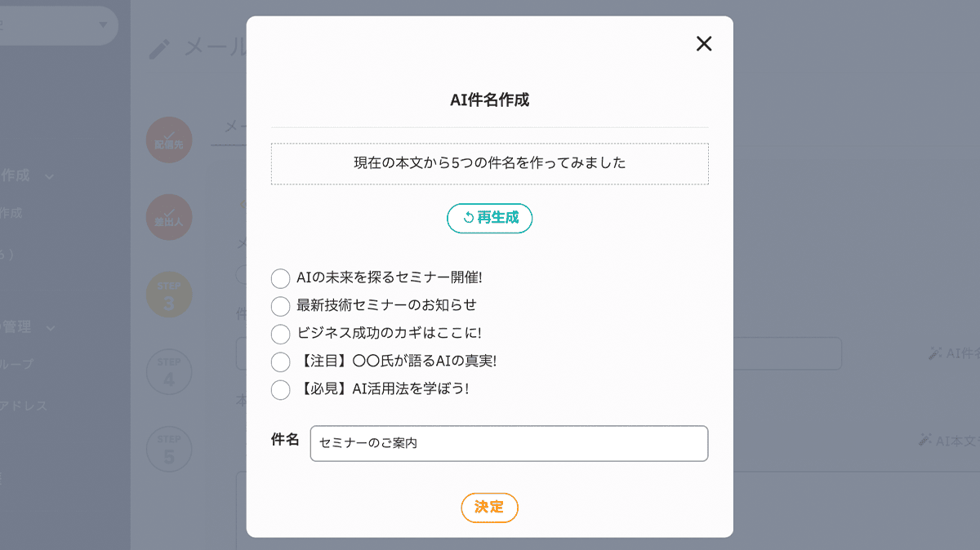Select the subject '【必見】AI活用法を学ぼう!'
Viewport: 980px width, 550px height.
click(279, 389)
